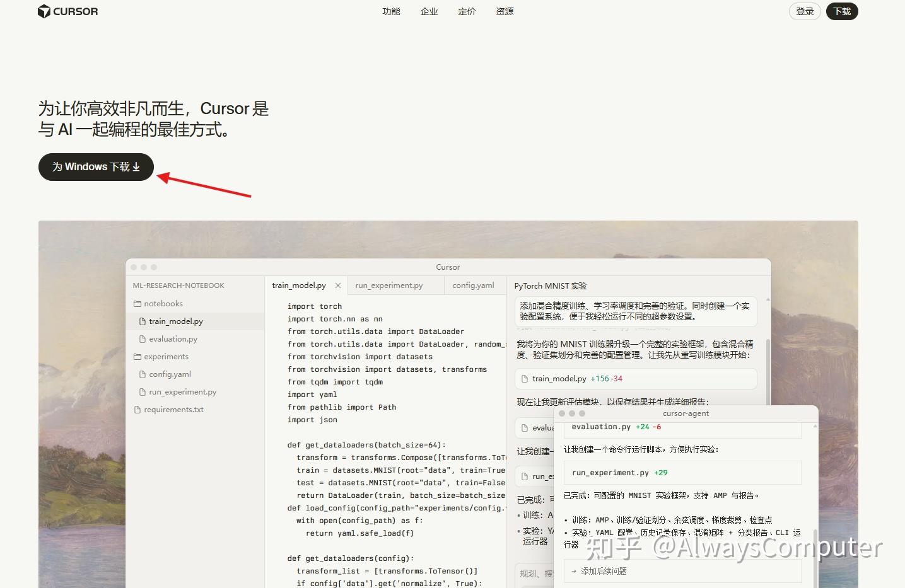Open the 功能 navigation menu
Viewport: 905px width, 588px height.
pyautogui.click(x=391, y=11)
